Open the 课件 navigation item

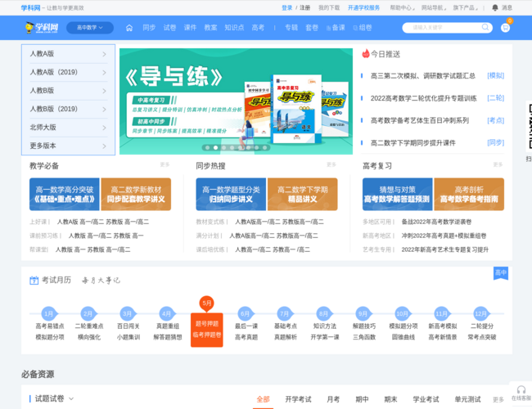(190, 28)
